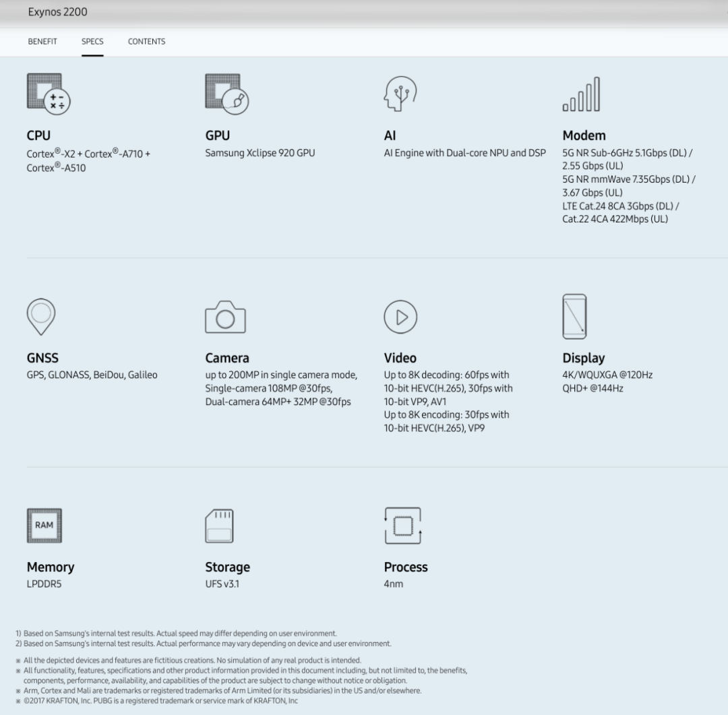728x715 pixels.
Task: Click the Process chip die icon
Action: point(403,526)
